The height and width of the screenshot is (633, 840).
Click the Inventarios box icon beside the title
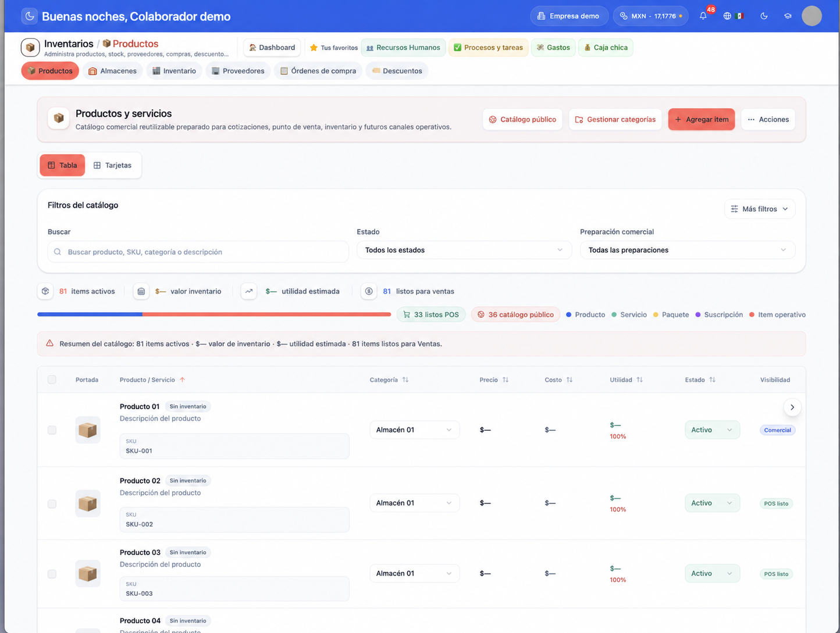click(30, 47)
